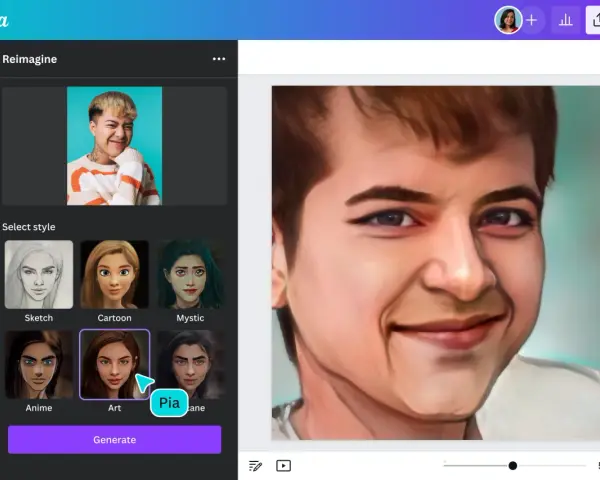Click the Select style heading
The height and width of the screenshot is (480, 600).
[x=29, y=227]
